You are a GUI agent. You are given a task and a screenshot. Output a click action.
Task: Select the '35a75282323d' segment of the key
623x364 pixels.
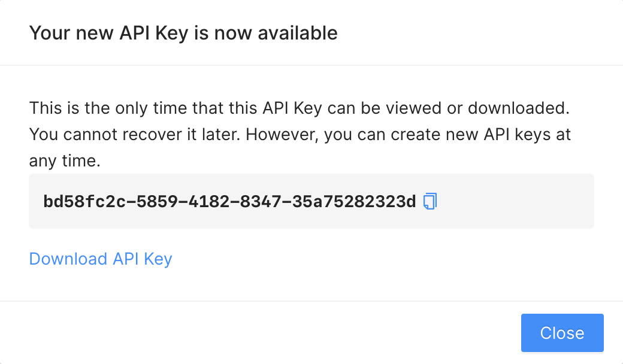click(354, 202)
